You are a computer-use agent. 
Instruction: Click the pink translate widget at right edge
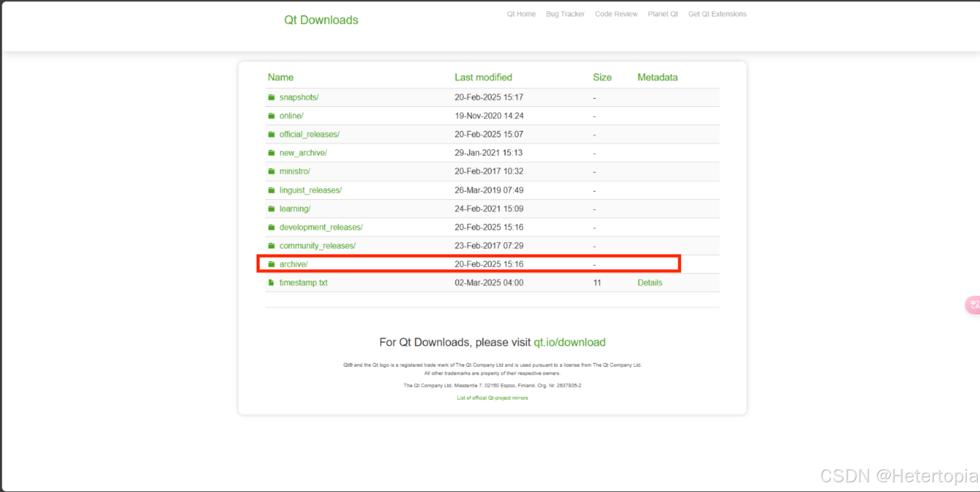click(973, 305)
